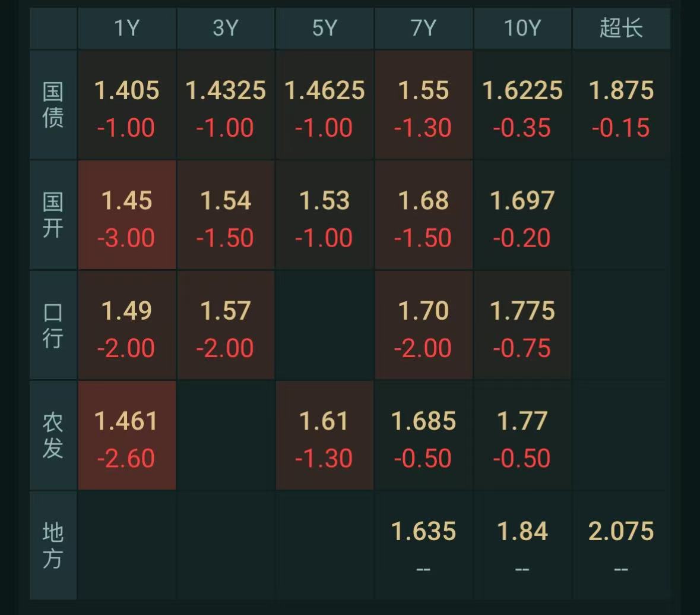Click the 国债 1Y cell showing 1.405
The height and width of the screenshot is (615, 700).
click(127, 105)
